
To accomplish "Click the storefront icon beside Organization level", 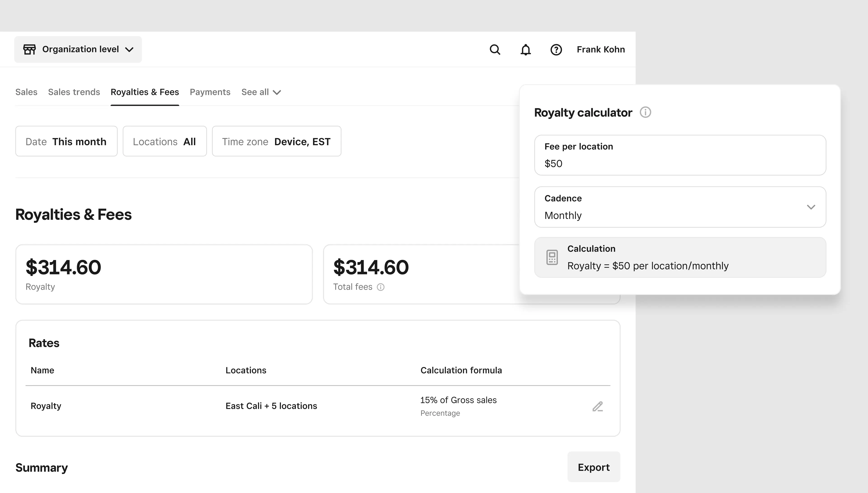I will pyautogui.click(x=29, y=50).
